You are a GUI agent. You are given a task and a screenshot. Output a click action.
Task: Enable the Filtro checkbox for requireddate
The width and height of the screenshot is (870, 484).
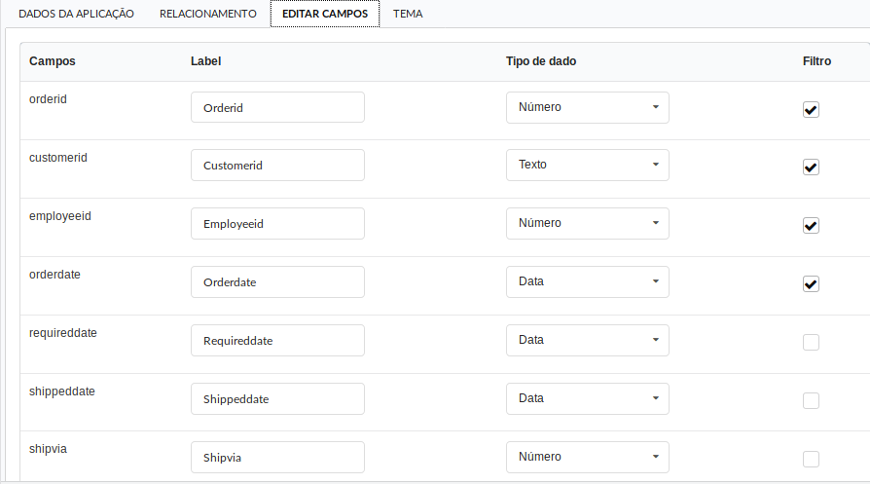pos(811,342)
